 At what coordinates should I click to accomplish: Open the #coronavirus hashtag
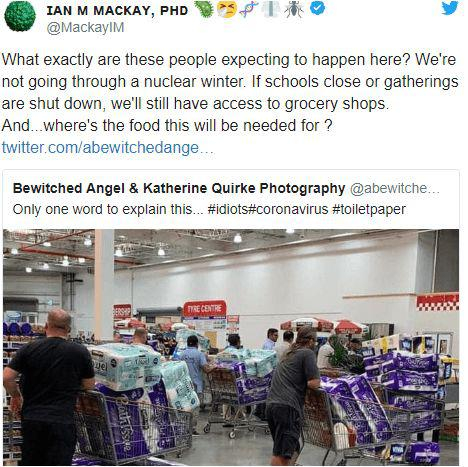click(288, 209)
